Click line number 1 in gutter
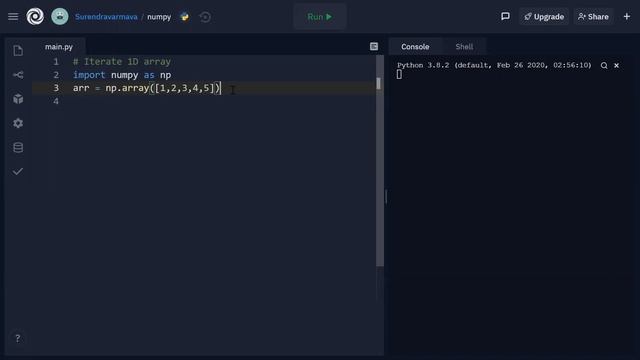Image resolution: width=640 pixels, height=360 pixels. tap(56, 62)
